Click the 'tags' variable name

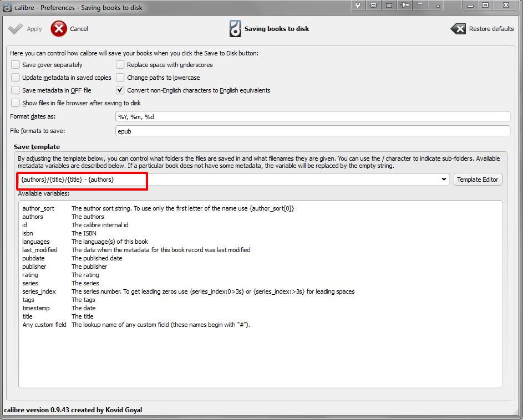tap(28, 300)
